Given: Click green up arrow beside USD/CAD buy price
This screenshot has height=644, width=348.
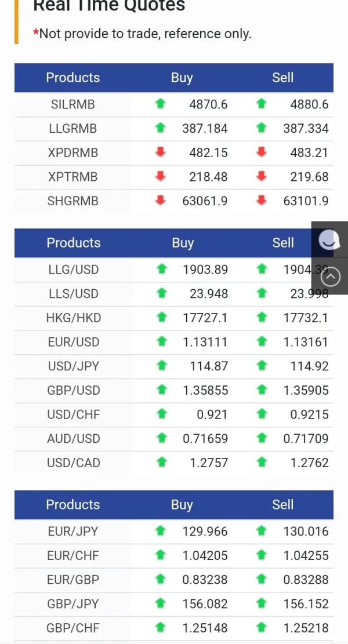Looking at the screenshot, I should pyautogui.click(x=161, y=463).
